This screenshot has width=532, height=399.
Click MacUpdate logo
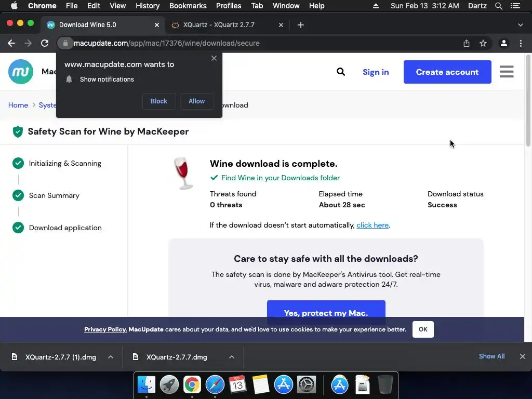[21, 72]
